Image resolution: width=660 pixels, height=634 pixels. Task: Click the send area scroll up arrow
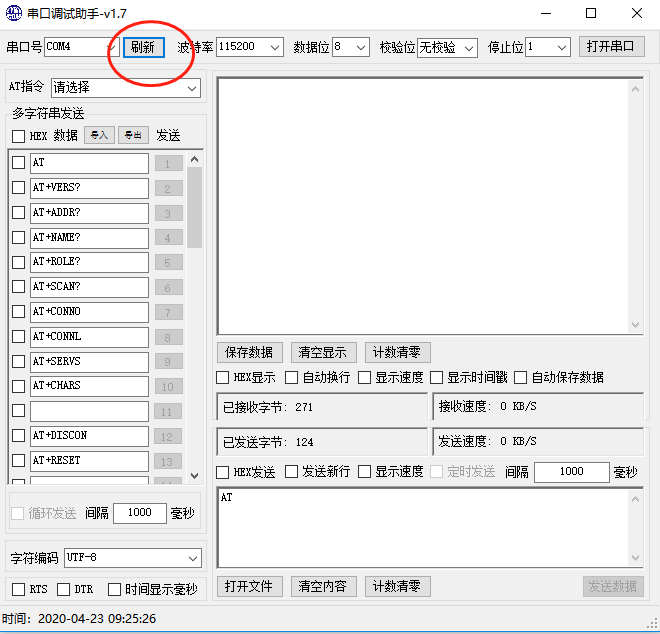pos(636,499)
